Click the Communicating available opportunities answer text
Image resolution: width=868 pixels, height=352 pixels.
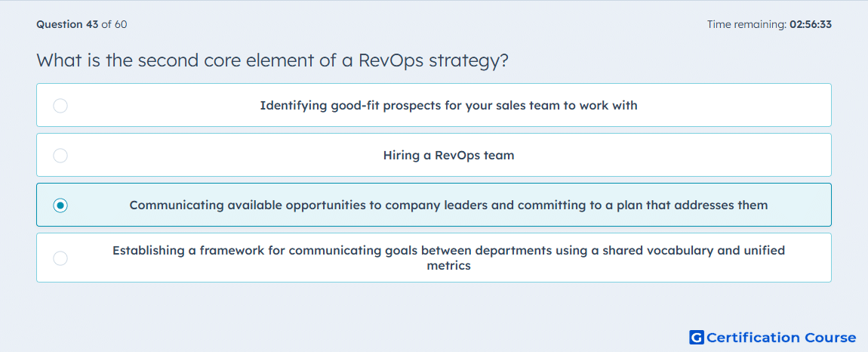pos(448,205)
